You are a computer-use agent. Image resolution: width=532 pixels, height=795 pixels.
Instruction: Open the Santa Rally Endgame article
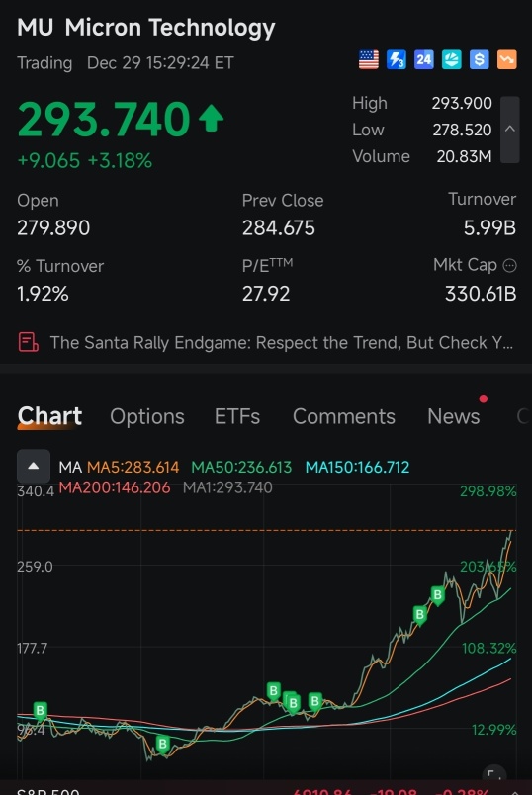(x=282, y=343)
